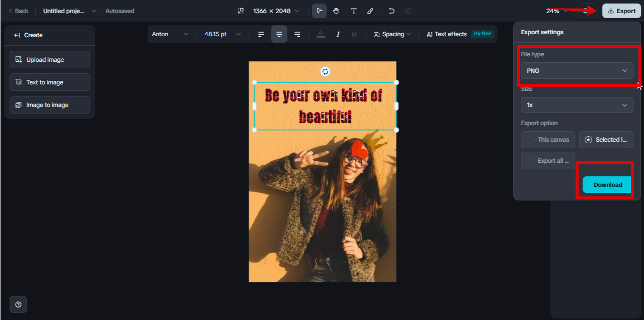Viewport: 644px width, 320px height.
Task: Open the 1366 × 2048 canvas size dropdown
Action: click(276, 11)
